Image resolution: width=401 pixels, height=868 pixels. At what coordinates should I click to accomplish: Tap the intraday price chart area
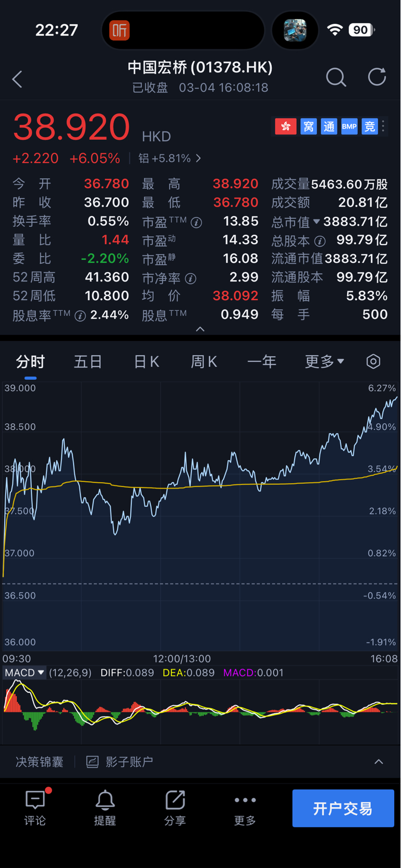click(x=200, y=516)
